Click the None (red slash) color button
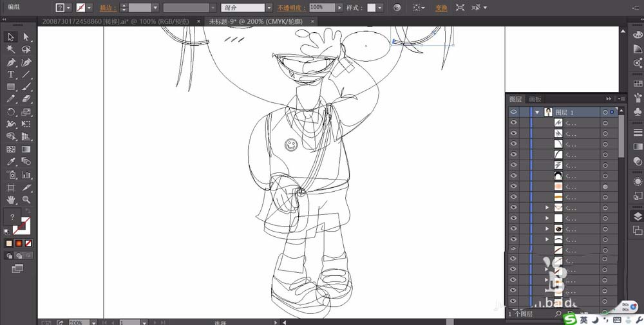Screen dimensions: 644x325 (x=28, y=243)
